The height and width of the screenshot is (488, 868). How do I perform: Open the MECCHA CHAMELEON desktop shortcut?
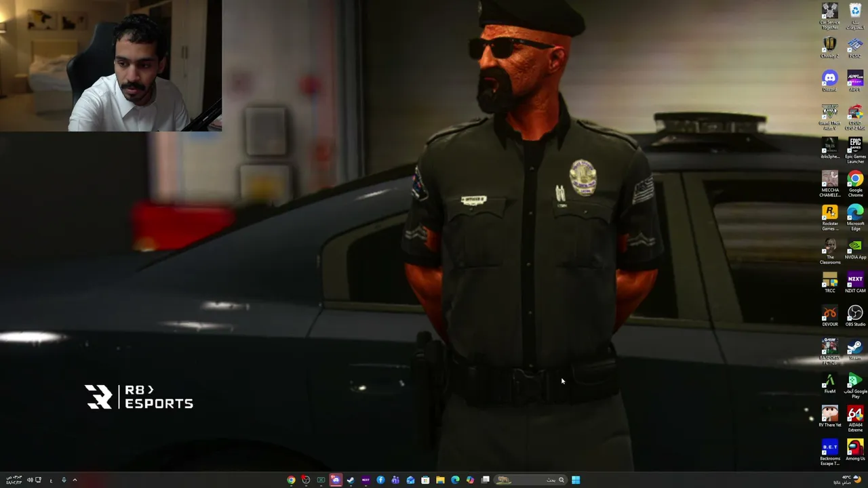pyautogui.click(x=830, y=184)
